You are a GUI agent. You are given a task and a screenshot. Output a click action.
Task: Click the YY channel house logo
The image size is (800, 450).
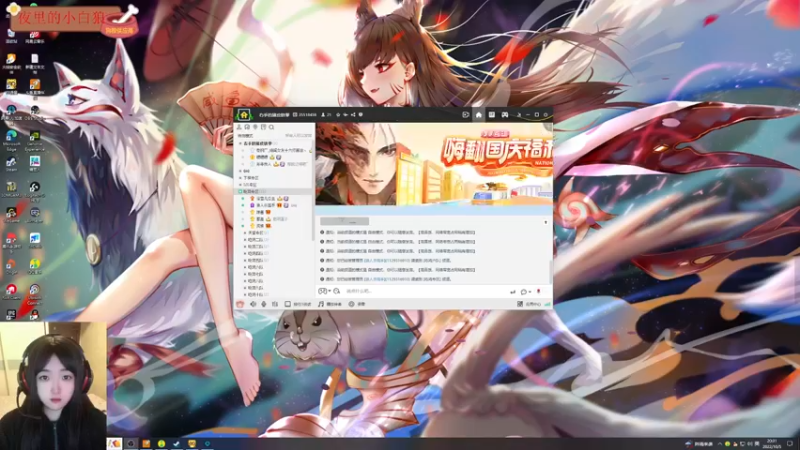(x=244, y=115)
